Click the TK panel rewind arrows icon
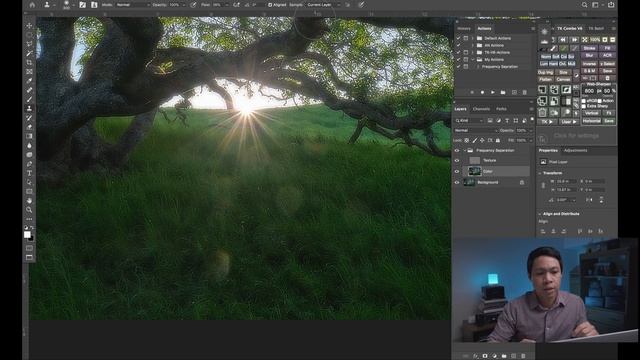Viewport: 640px width, 360px height. point(563,40)
